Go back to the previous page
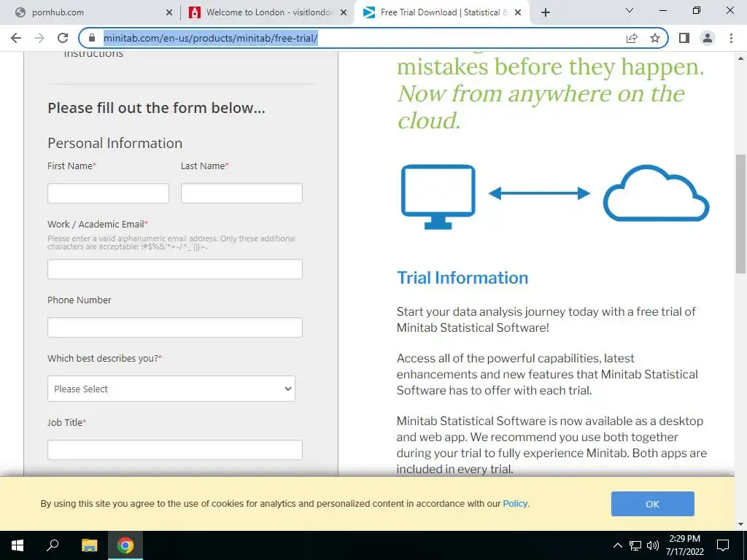 (16, 38)
